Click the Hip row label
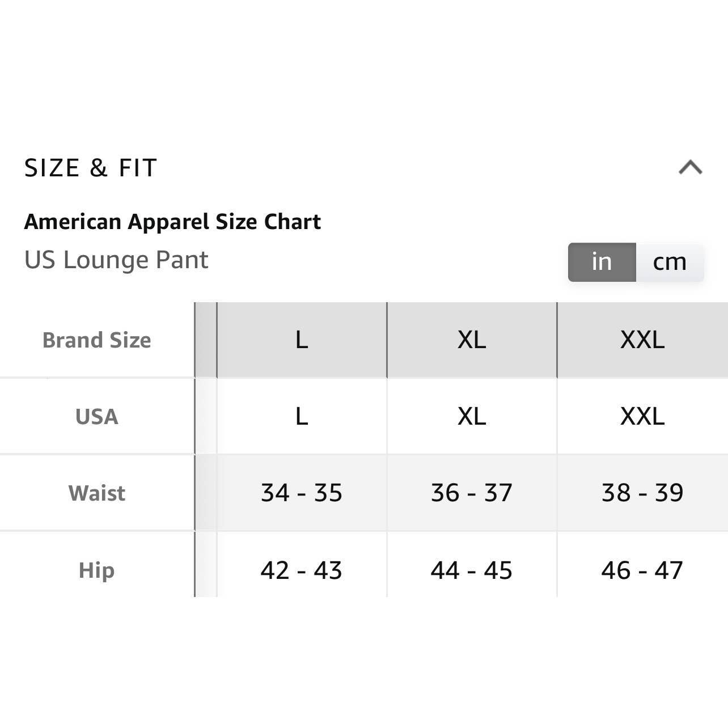The image size is (728, 728). 97,570
